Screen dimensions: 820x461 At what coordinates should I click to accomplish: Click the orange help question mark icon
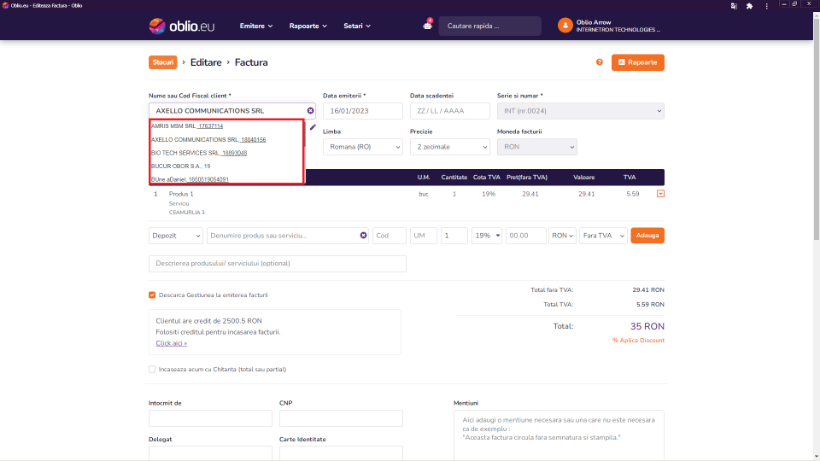(599, 62)
